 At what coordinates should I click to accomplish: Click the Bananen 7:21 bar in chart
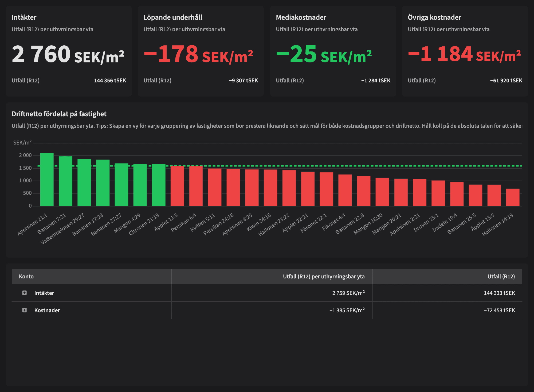pyautogui.click(x=65, y=181)
